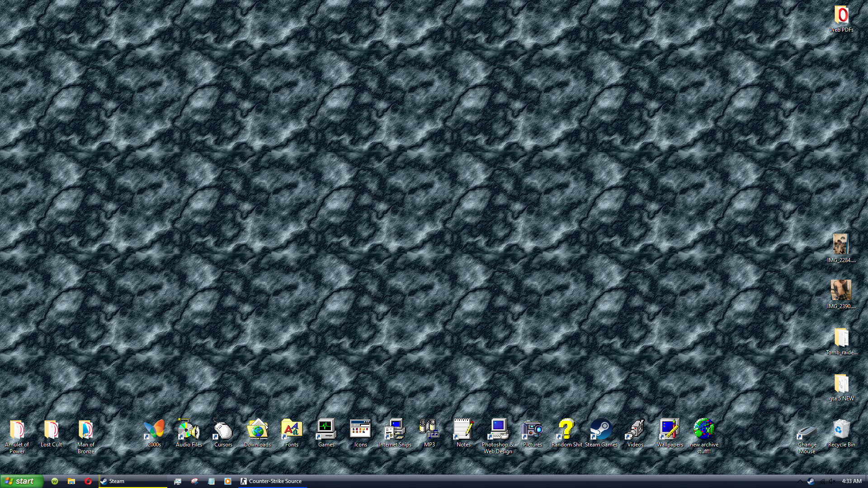Click the muted volume tray icon

pyautogui.click(x=832, y=481)
